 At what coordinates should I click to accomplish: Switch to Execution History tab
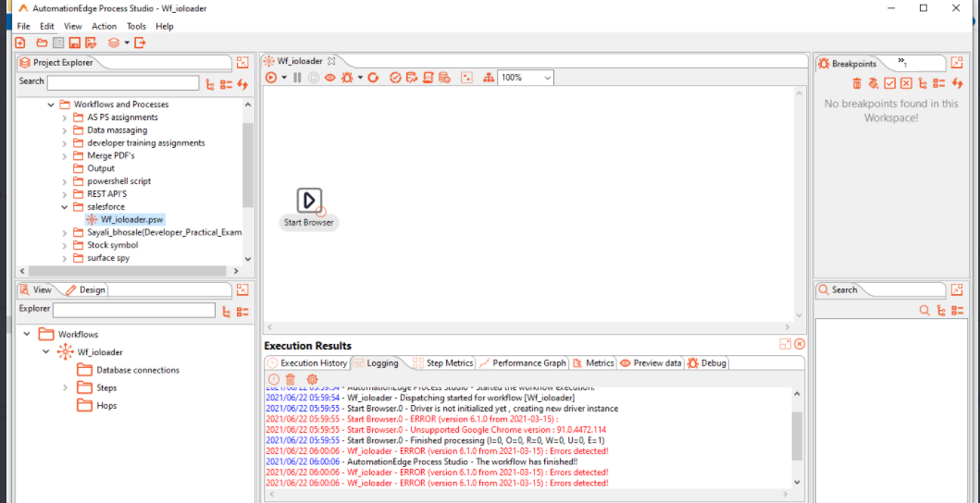[306, 363]
